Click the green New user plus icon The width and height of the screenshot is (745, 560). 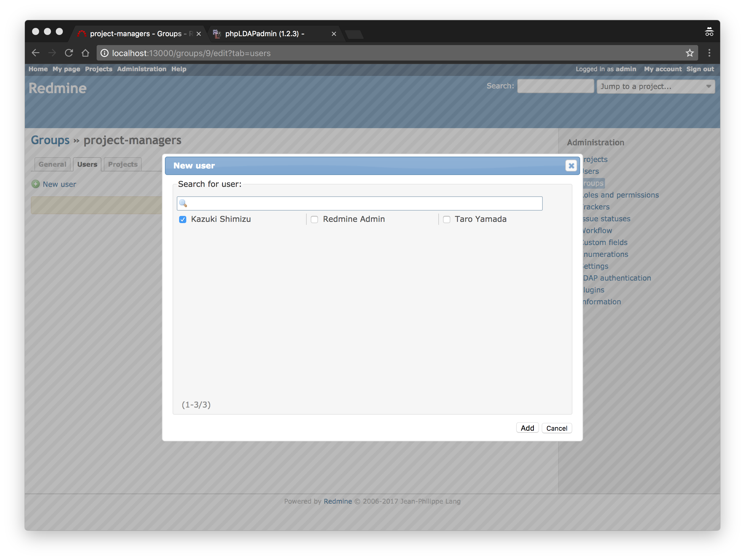pyautogui.click(x=36, y=184)
